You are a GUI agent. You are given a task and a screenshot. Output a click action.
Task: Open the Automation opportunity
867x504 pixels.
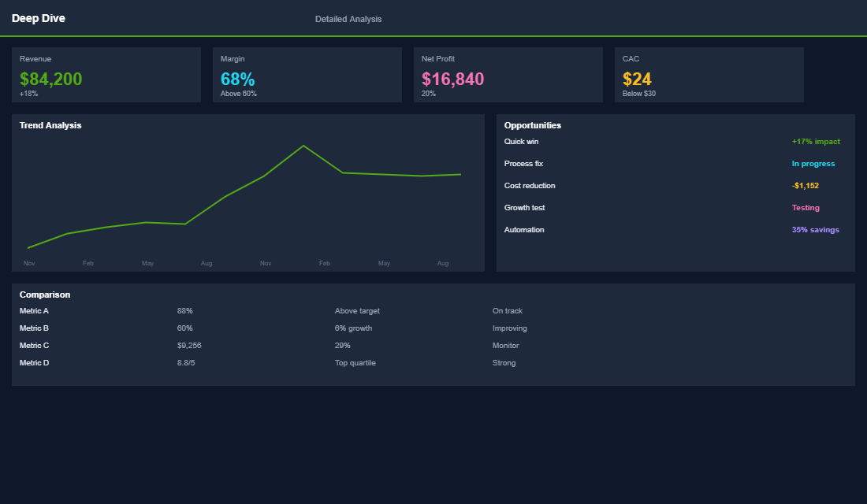(x=675, y=229)
